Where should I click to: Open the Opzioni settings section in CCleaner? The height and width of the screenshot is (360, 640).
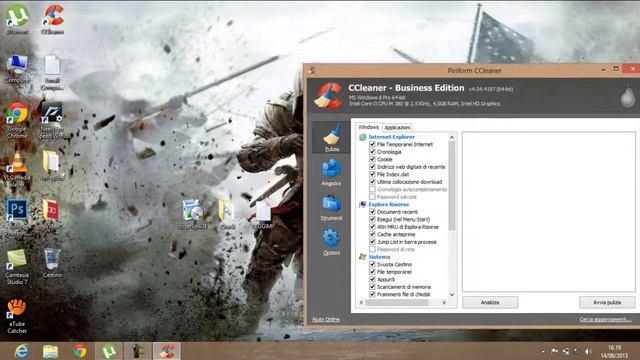pyautogui.click(x=331, y=242)
